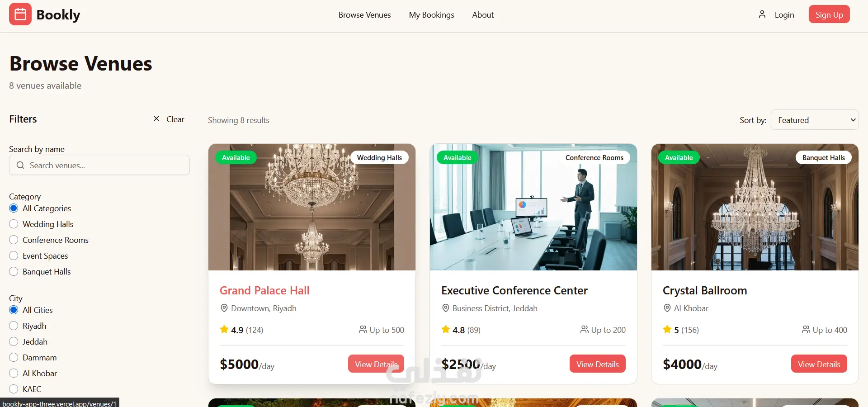
Task: Click the location pin icon for Downtown, Riyadh
Action: pos(224,308)
